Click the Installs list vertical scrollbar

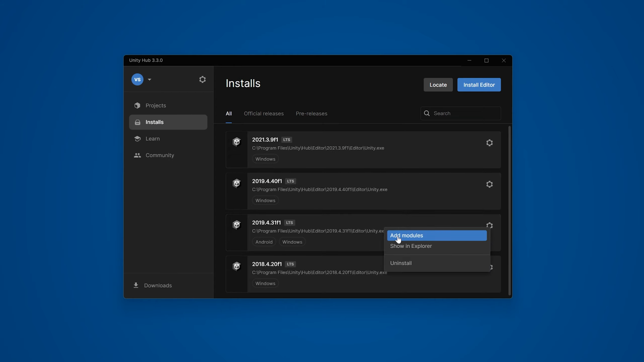[x=510, y=211]
